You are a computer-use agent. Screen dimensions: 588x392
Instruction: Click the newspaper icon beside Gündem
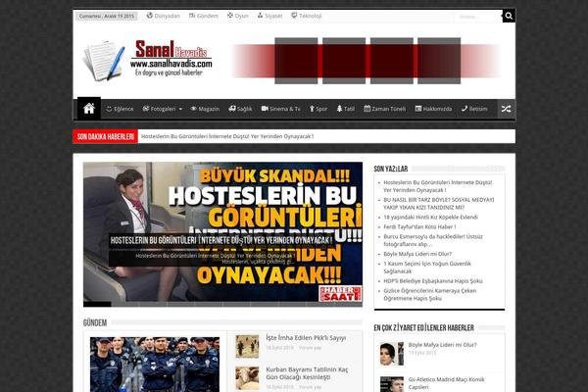pos(192,16)
